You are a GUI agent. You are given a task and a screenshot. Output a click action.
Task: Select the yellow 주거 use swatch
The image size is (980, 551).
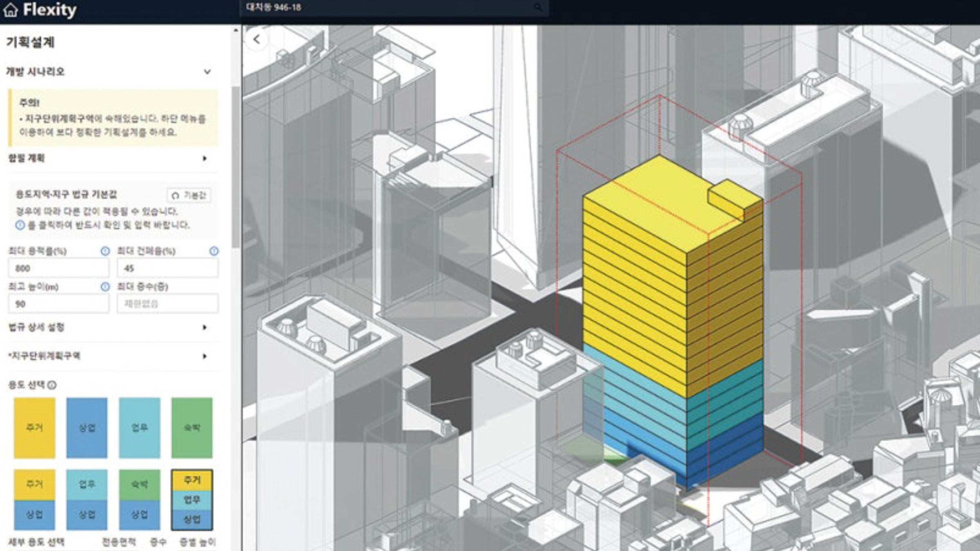34,427
